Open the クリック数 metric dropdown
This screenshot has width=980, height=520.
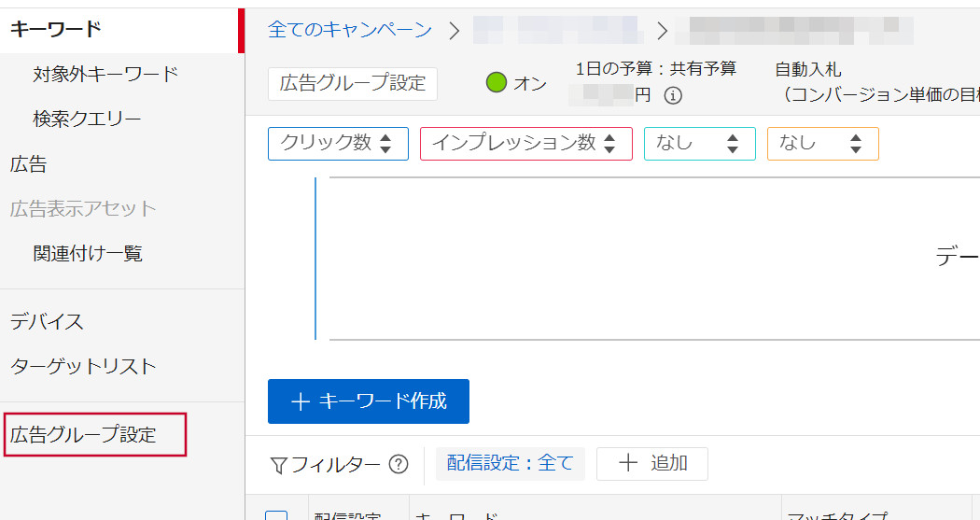tap(338, 144)
